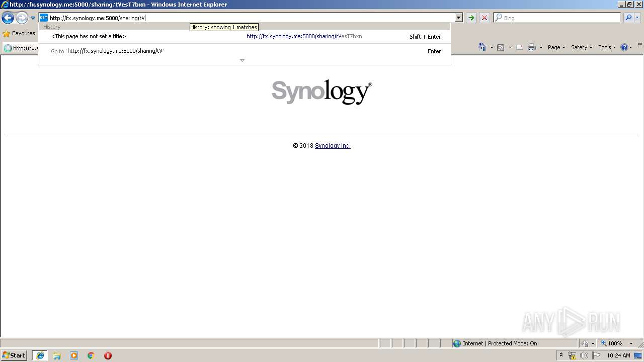This screenshot has height=362, width=644.
Task: Click Internet Explorer taskbar icon
Action: pyautogui.click(x=40, y=355)
